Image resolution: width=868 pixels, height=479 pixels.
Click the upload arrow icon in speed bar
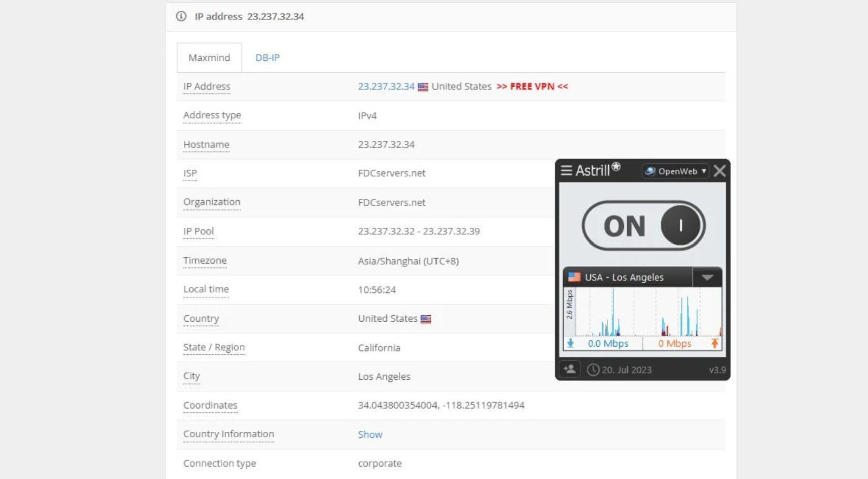point(714,343)
